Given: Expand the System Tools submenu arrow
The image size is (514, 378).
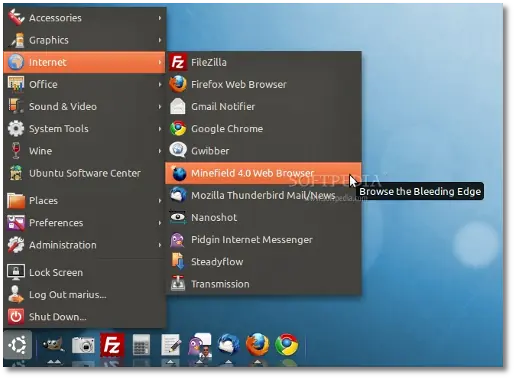Looking at the screenshot, I should [x=160, y=129].
